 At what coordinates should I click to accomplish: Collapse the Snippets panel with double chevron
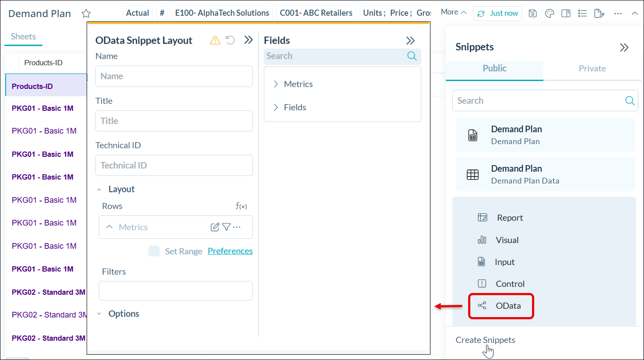pos(624,47)
